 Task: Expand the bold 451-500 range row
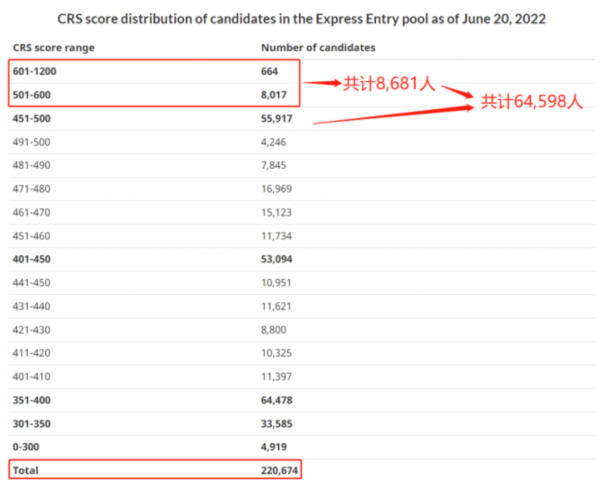pyautogui.click(x=301, y=119)
